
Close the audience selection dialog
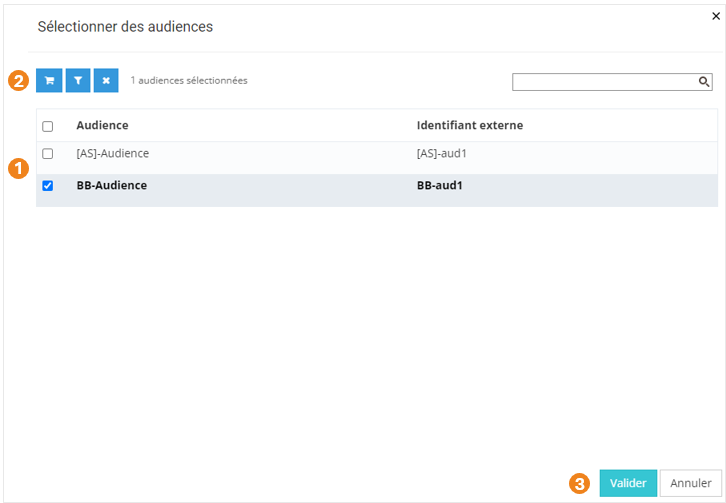coord(715,17)
